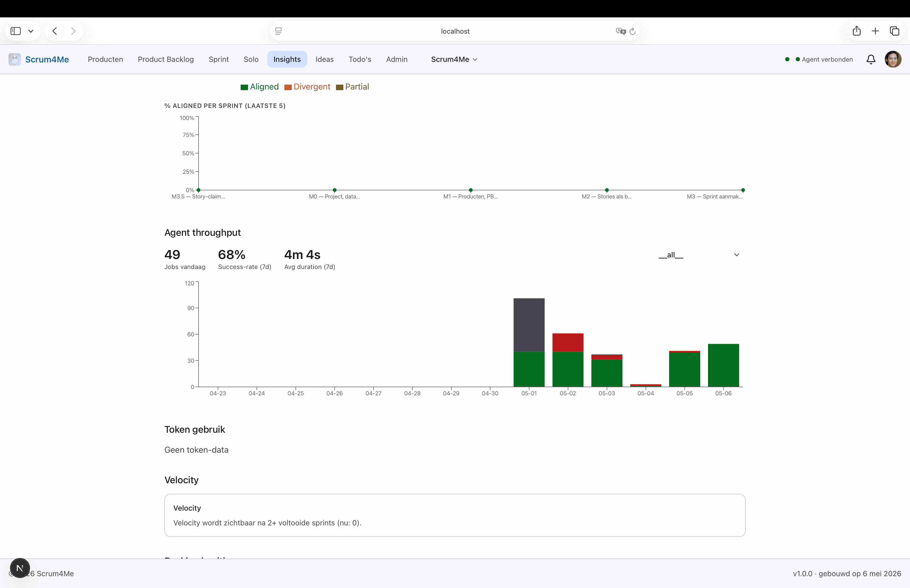Navigate to the Ideas tab
The width and height of the screenshot is (910, 588).
click(x=325, y=59)
